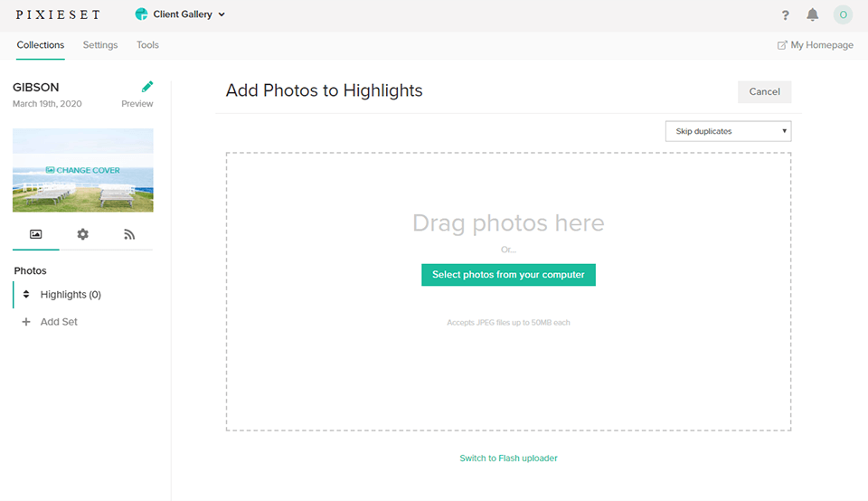The width and height of the screenshot is (868, 501).
Task: Click the plus icon for Add Set
Action: pos(26,322)
